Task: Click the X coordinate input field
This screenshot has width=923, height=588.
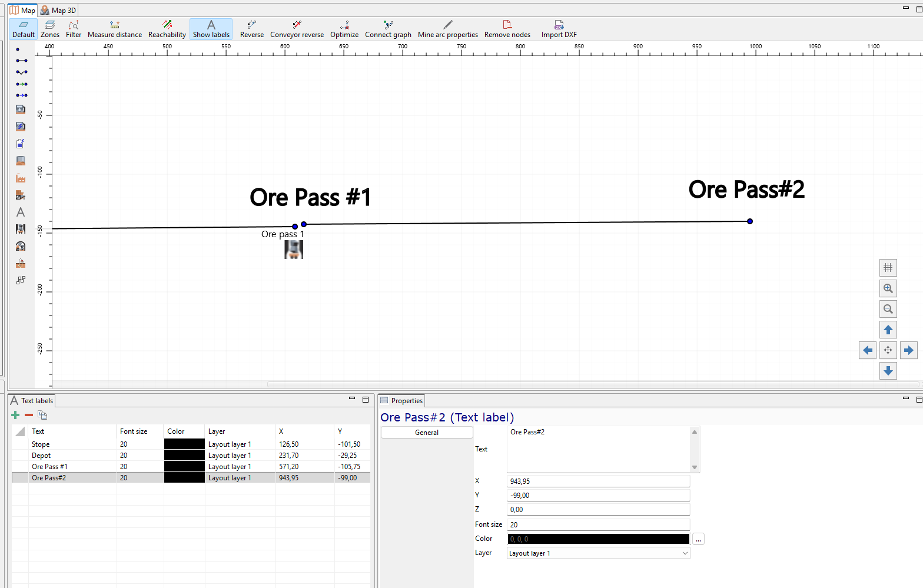Action: point(598,481)
